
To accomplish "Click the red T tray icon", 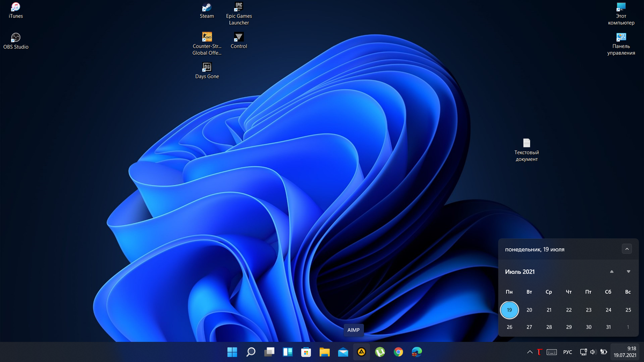I will click(x=540, y=352).
